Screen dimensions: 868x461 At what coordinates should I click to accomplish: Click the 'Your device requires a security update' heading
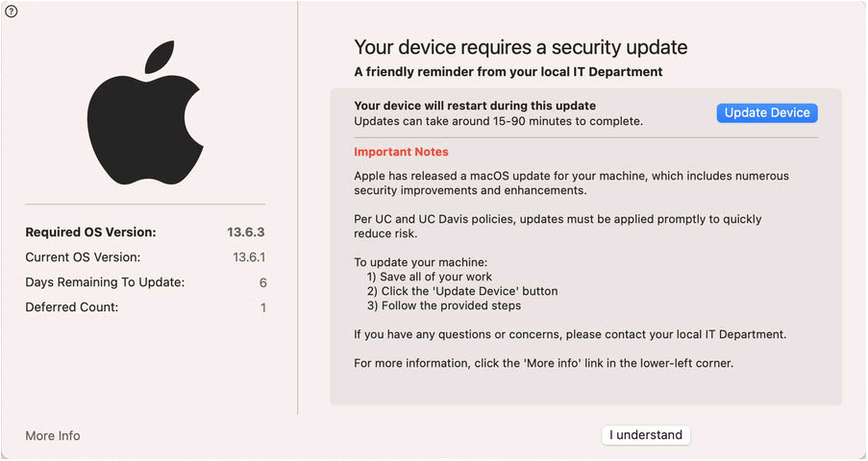pyautogui.click(x=520, y=47)
